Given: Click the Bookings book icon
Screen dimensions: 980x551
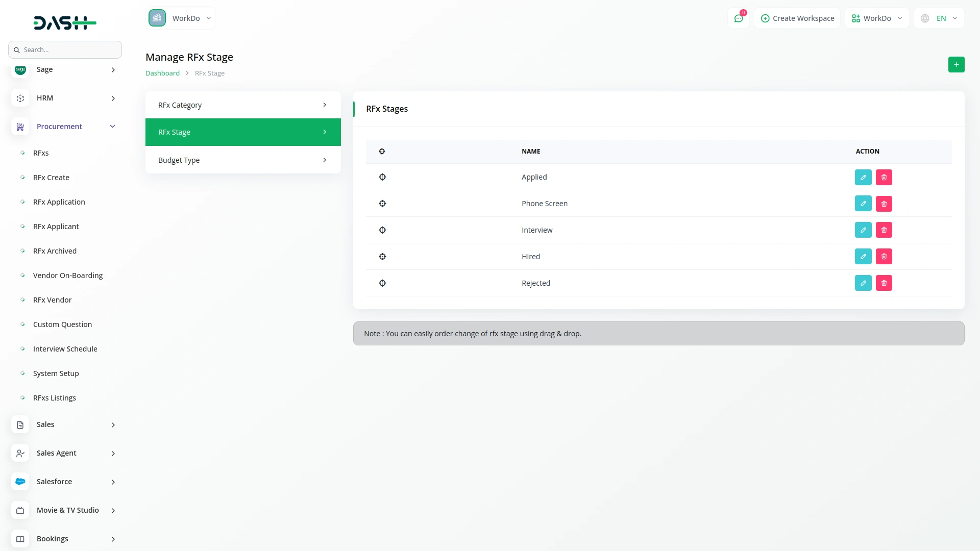Looking at the screenshot, I should pyautogui.click(x=20, y=539).
